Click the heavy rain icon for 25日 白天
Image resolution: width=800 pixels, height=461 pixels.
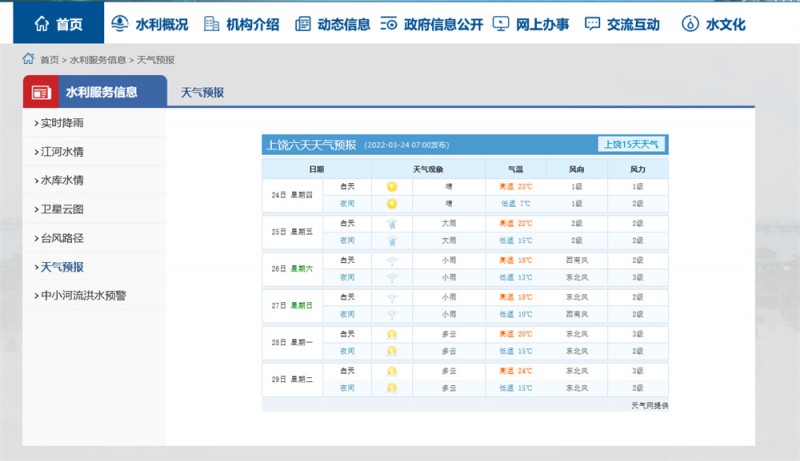392,223
